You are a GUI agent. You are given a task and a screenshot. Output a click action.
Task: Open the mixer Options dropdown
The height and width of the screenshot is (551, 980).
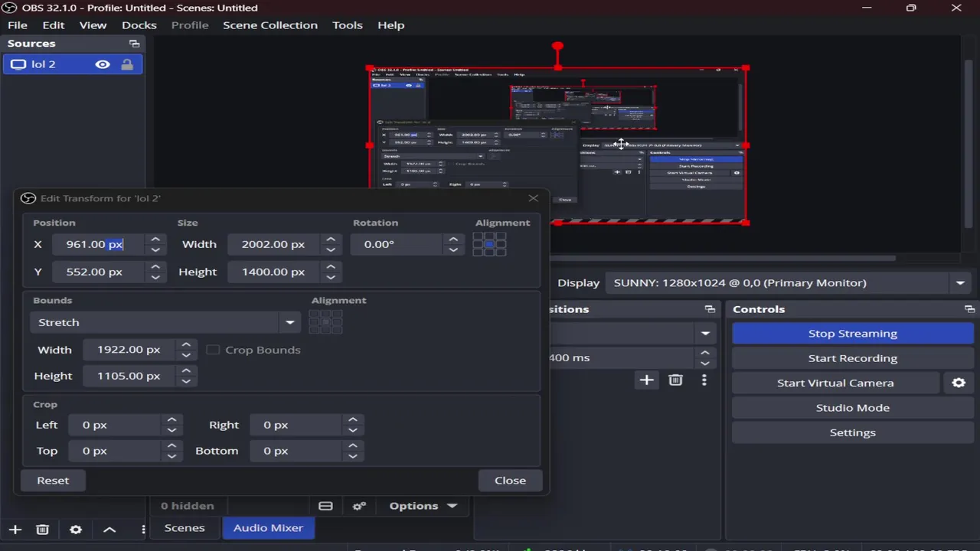click(423, 506)
